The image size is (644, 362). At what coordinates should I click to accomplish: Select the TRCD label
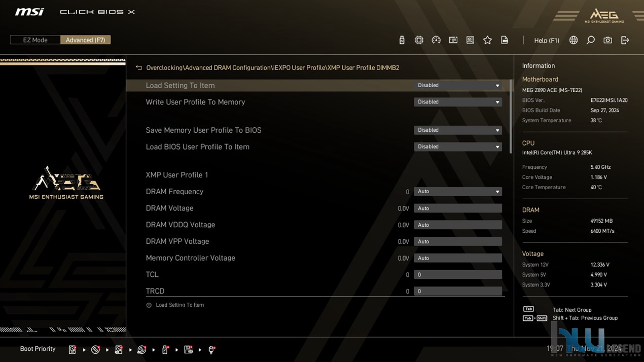click(155, 291)
